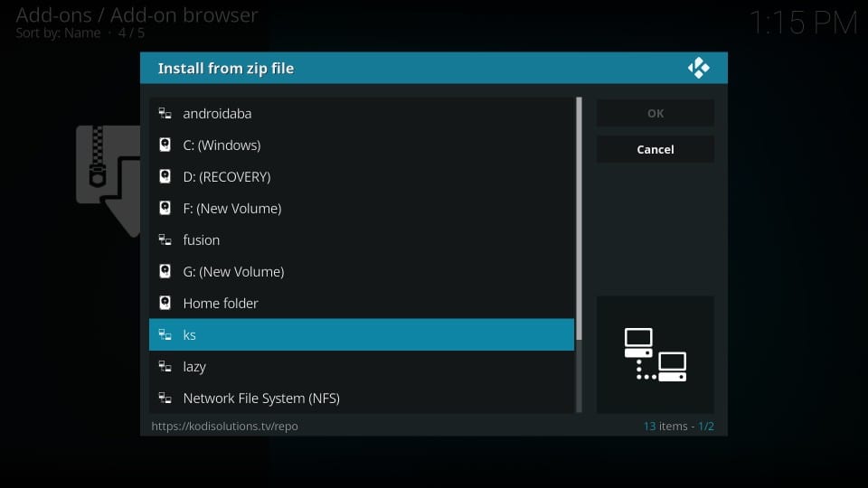Click the zip file icon behind dialog
868x488 pixels.
coord(108,181)
